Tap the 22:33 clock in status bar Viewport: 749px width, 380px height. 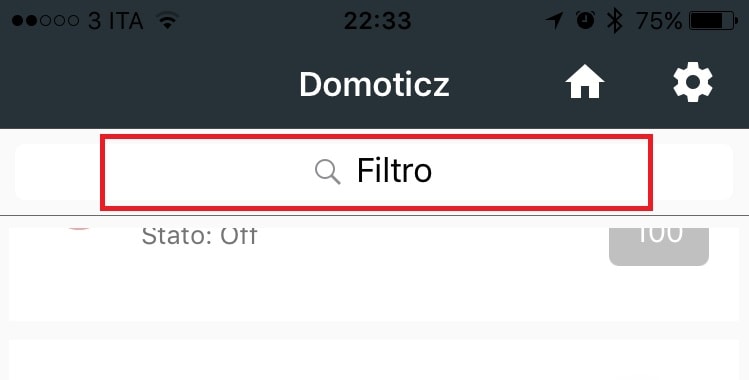[377, 21]
